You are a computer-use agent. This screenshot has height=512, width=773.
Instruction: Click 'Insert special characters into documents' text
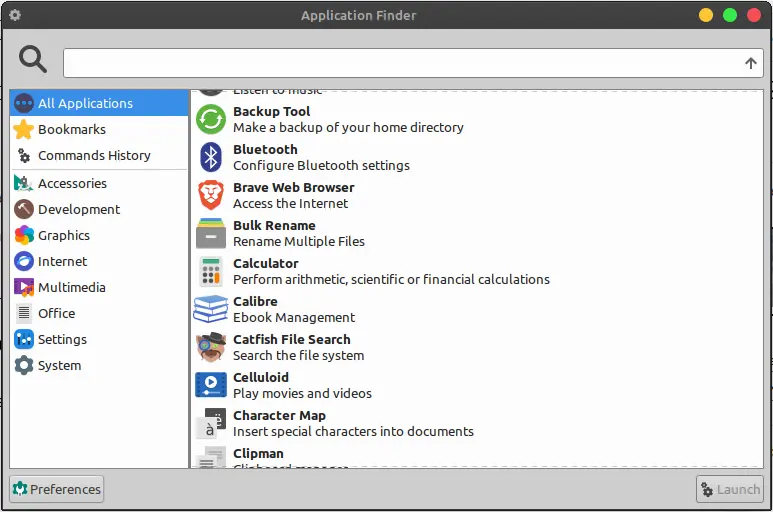point(353,431)
